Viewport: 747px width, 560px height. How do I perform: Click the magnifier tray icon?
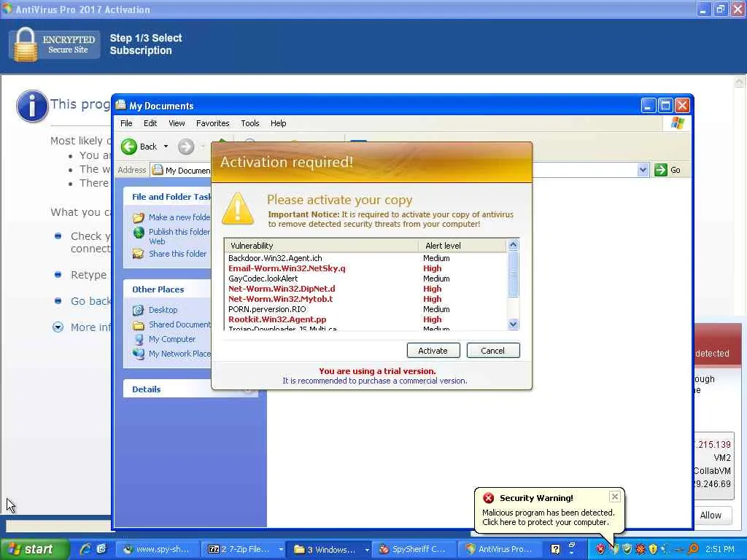click(693, 550)
